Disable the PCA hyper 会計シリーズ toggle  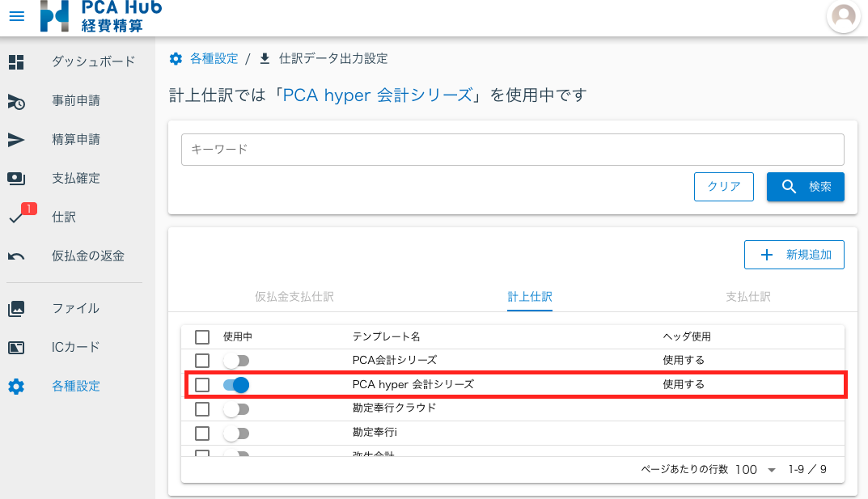pyautogui.click(x=236, y=385)
